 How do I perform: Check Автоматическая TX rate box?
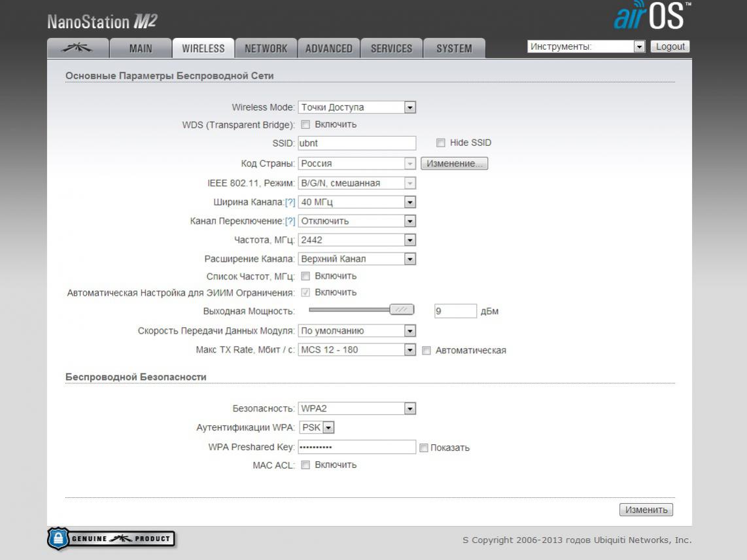tap(426, 350)
